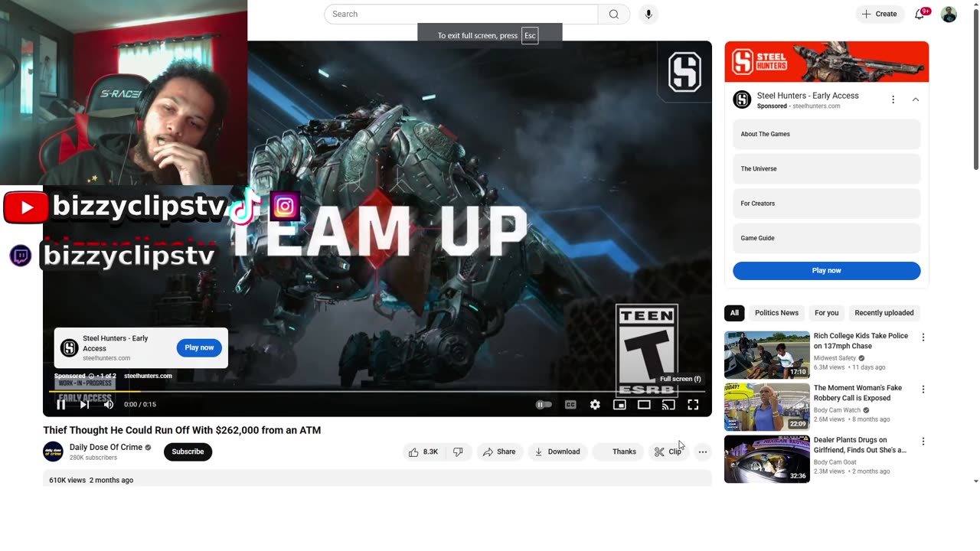Send a Thanks to the creator

point(618,452)
